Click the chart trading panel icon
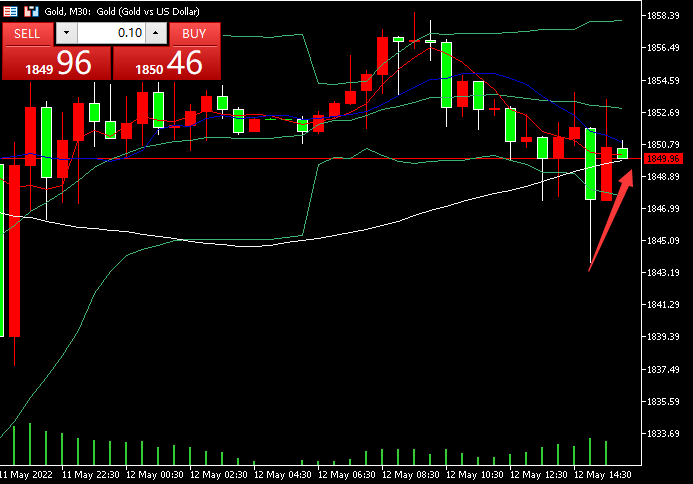 31,11
